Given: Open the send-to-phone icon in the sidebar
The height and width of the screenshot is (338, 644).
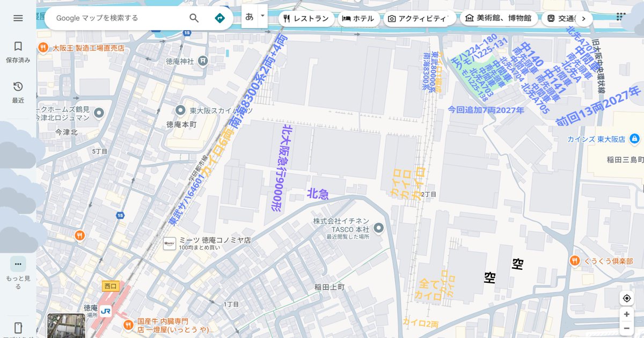Looking at the screenshot, I should (18, 328).
